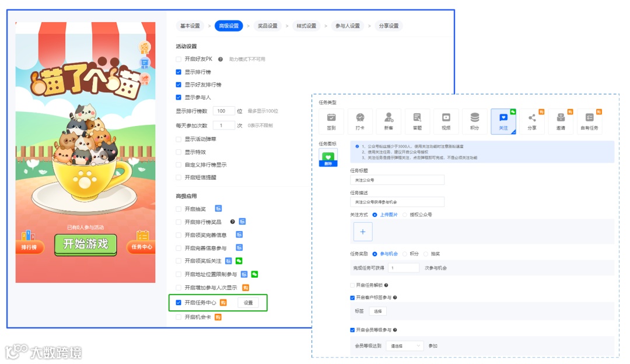Screen dimensions: 630x364
Task: Uncheck the 显示好友排行榜 checkbox
Action: 178,85
